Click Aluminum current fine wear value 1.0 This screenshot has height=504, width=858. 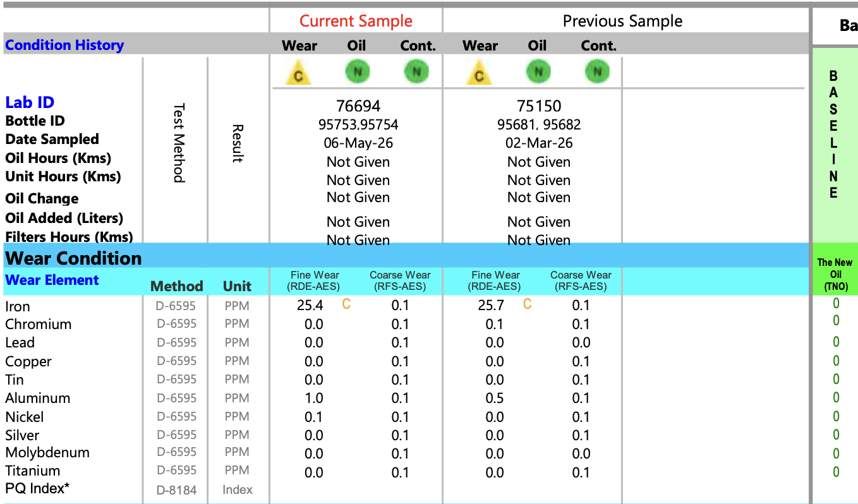click(x=314, y=399)
